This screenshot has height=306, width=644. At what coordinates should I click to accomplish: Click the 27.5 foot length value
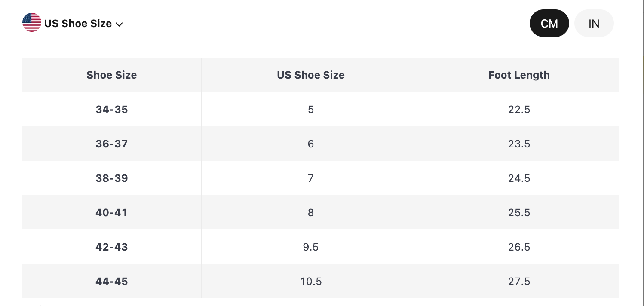pos(519,281)
